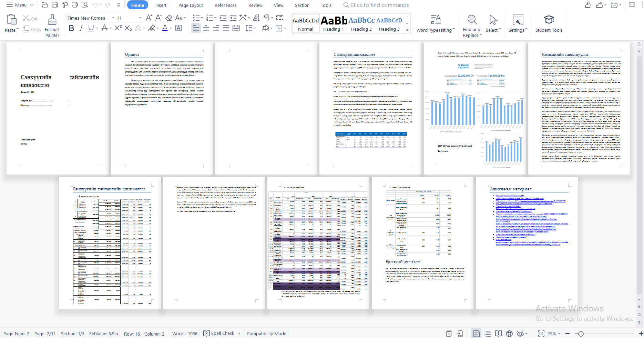
Task: Switch to Web Layout globe icon
Action: (x=509, y=334)
